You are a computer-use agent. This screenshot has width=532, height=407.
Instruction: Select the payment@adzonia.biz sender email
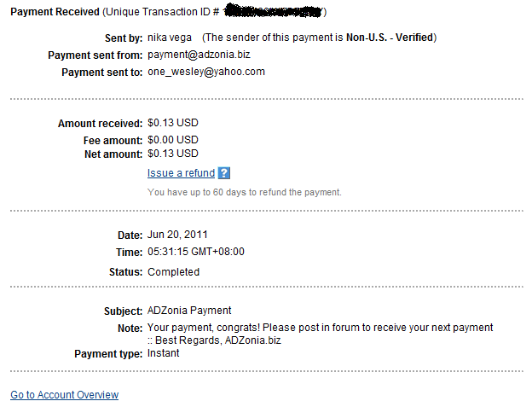(x=199, y=55)
